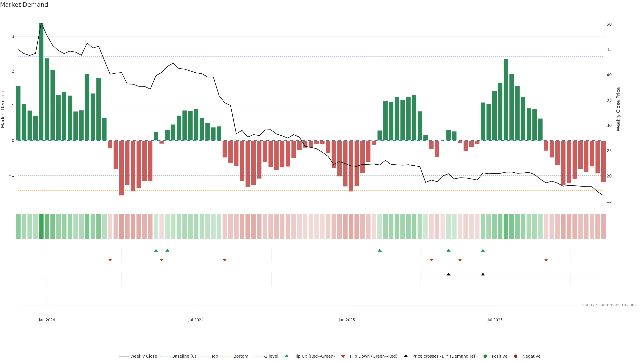This screenshot has width=644, height=362.
Task: Click the first red Flip Down marker
Action: (x=110, y=260)
